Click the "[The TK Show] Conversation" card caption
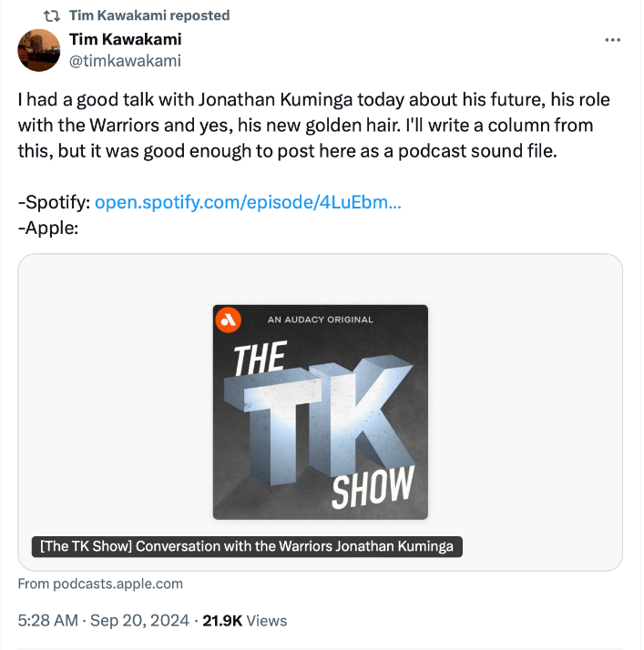The height and width of the screenshot is (650, 644). [x=247, y=546]
